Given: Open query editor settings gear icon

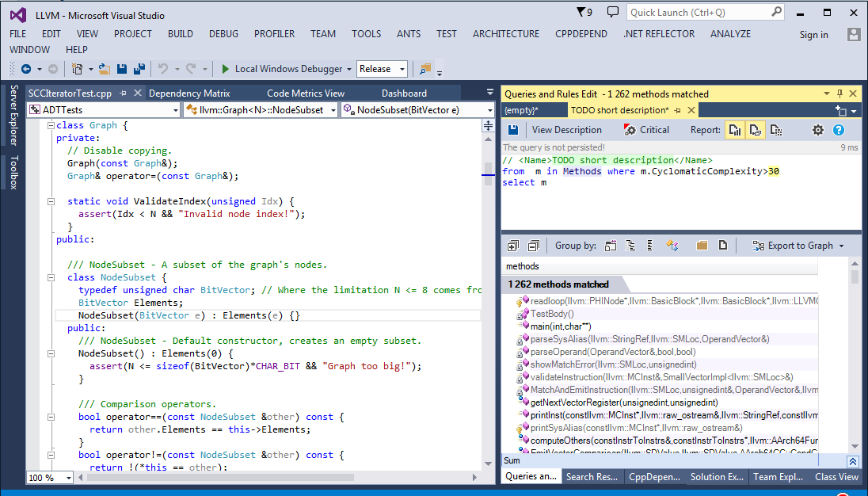Looking at the screenshot, I should (x=817, y=130).
